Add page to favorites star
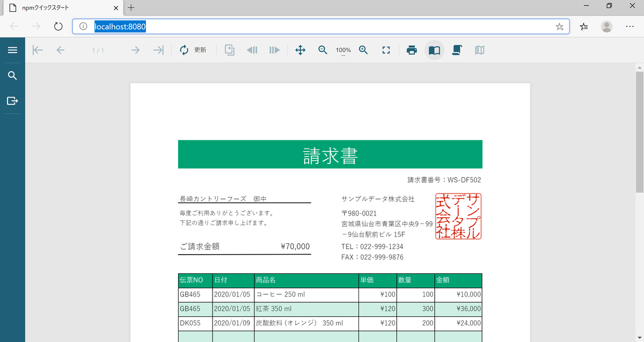Screen dimensions: 644x342 coord(559,26)
